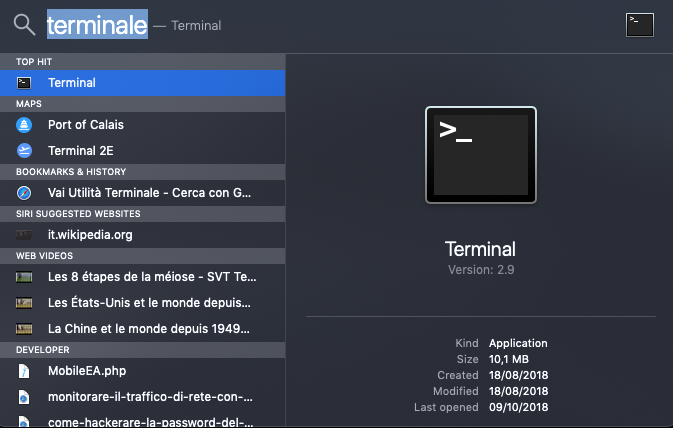Select the come-hackerare-la-password-del file
The height and width of the screenshot is (428, 673).
click(142, 419)
